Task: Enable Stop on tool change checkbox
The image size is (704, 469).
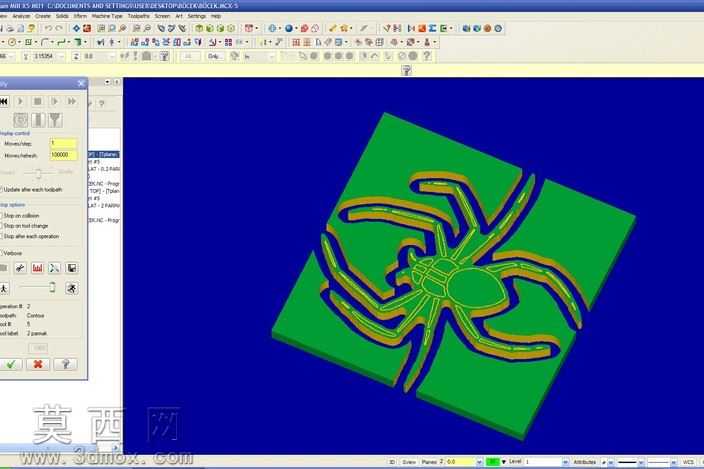Action: pos(1,226)
